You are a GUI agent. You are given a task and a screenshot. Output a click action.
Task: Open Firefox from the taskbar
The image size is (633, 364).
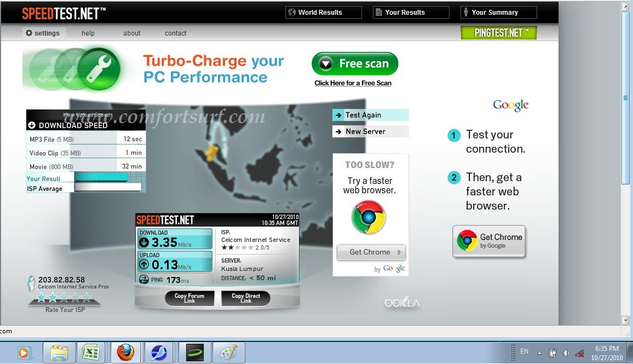125,353
